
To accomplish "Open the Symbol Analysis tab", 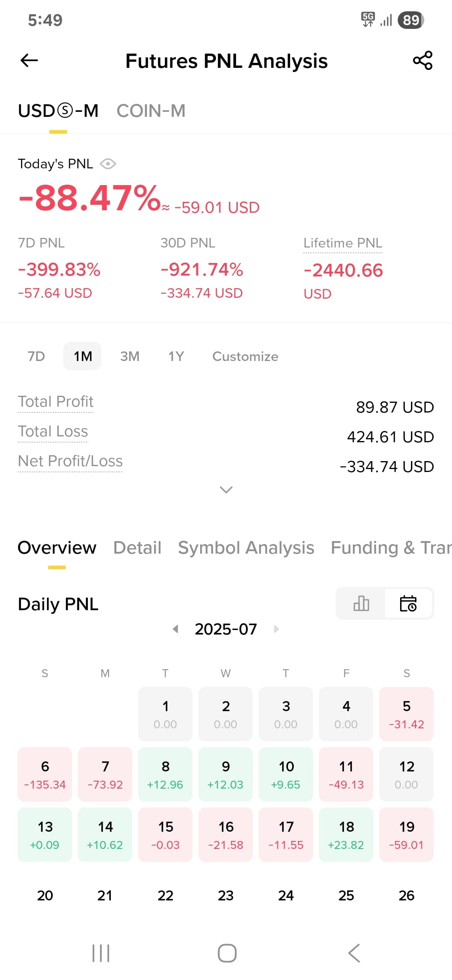I will (246, 548).
